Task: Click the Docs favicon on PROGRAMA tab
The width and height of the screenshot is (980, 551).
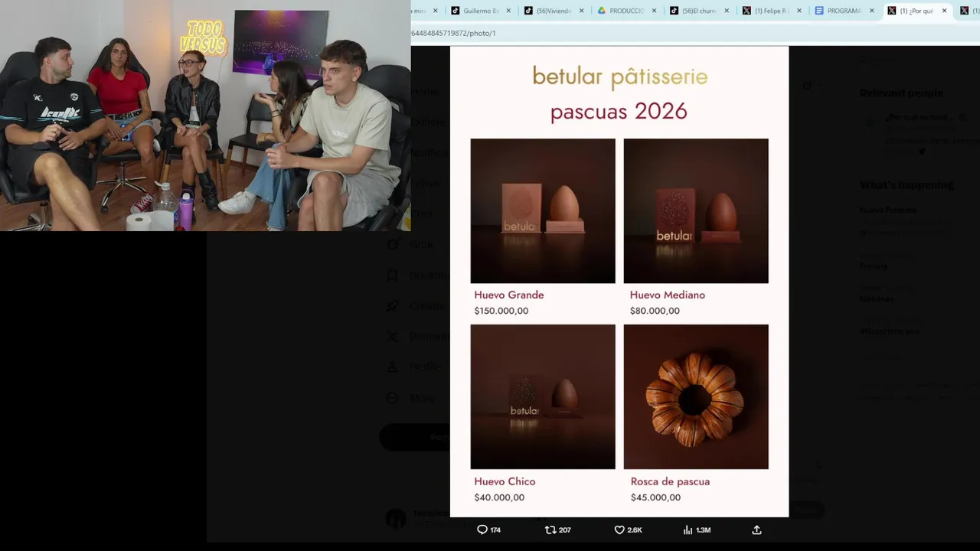Action: [x=819, y=11]
